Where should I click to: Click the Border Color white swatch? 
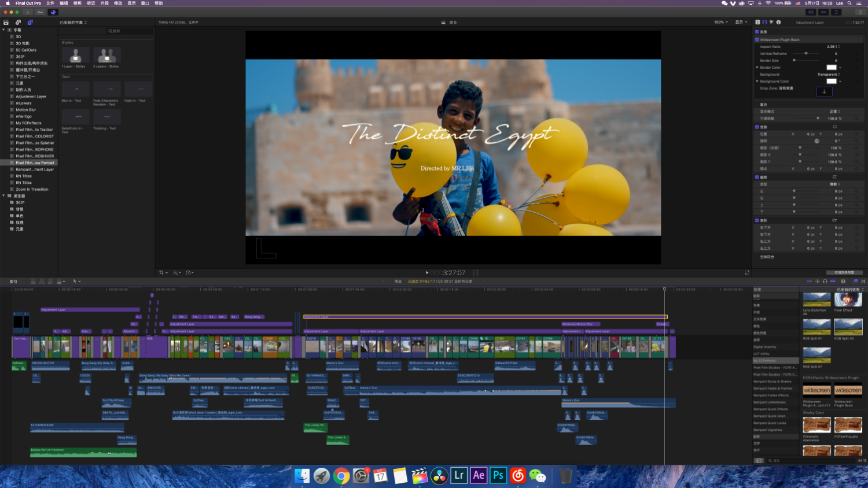click(832, 68)
